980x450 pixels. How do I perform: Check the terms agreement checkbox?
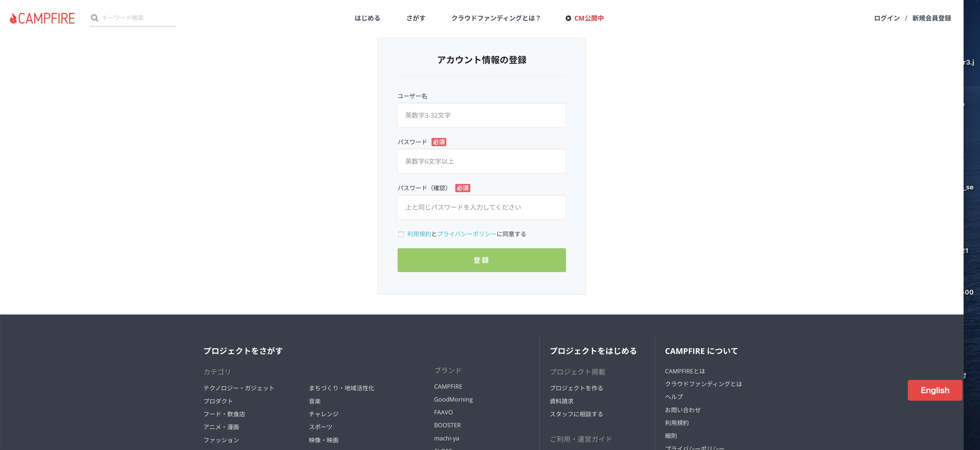pos(401,234)
